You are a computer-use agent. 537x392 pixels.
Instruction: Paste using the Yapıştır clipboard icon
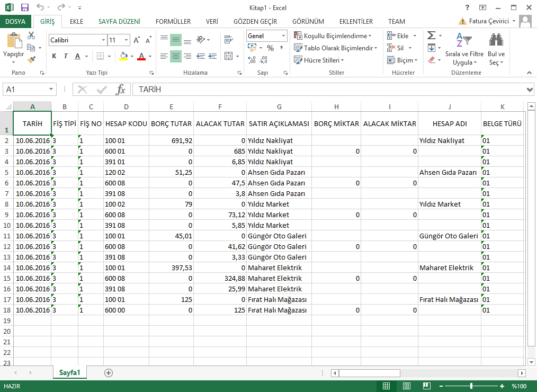click(x=14, y=41)
